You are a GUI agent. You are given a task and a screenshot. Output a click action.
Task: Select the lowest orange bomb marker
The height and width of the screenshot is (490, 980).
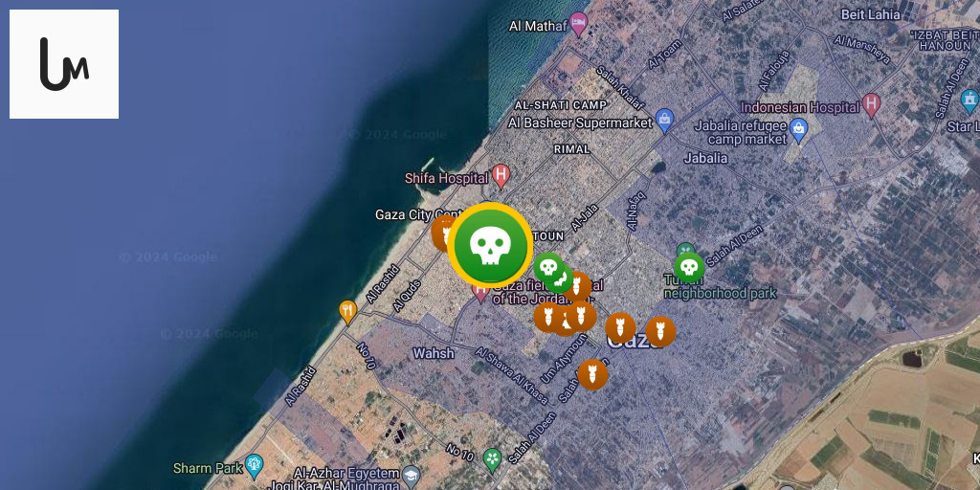[x=592, y=374]
